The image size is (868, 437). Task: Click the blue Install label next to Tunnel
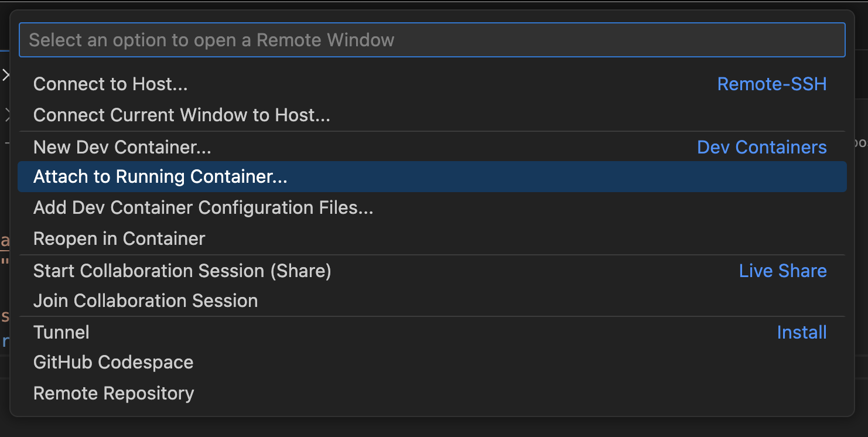[x=802, y=332]
